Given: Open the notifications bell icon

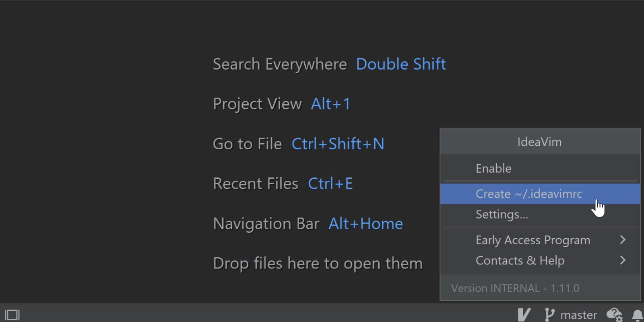Looking at the screenshot, I should click(x=638, y=316).
